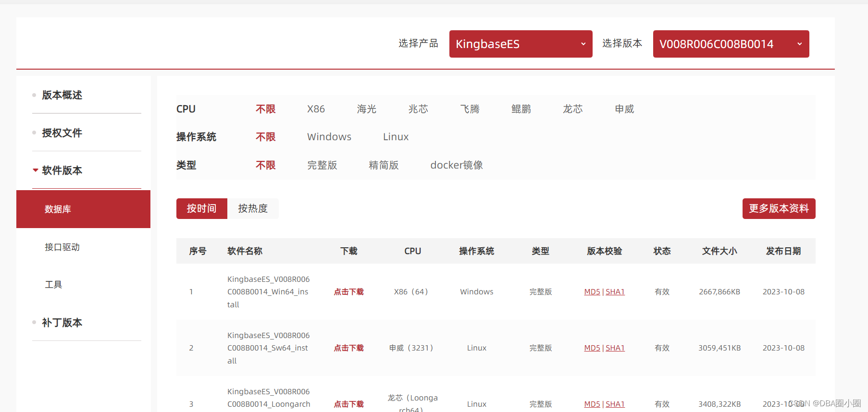The height and width of the screenshot is (412, 868).
Task: Click file size 2667,866KB
Action: pyautogui.click(x=719, y=292)
